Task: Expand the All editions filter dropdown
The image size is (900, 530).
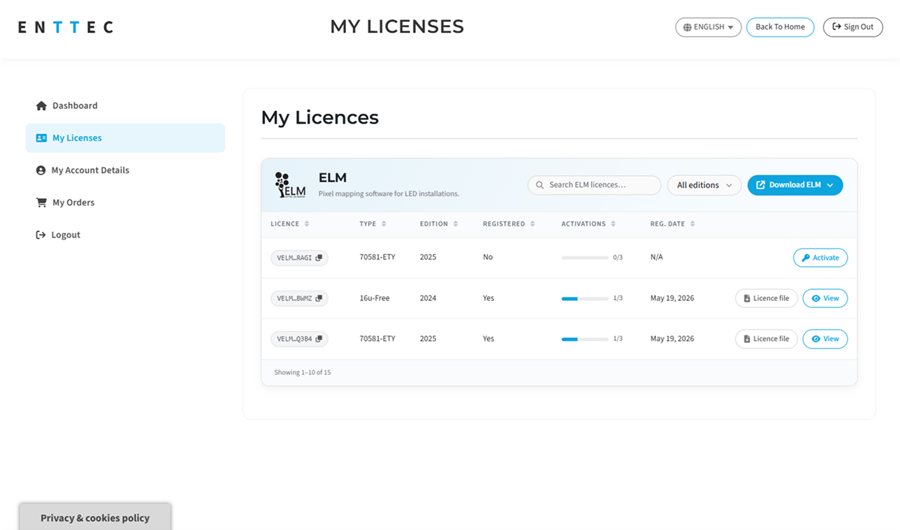Action: pyautogui.click(x=704, y=185)
